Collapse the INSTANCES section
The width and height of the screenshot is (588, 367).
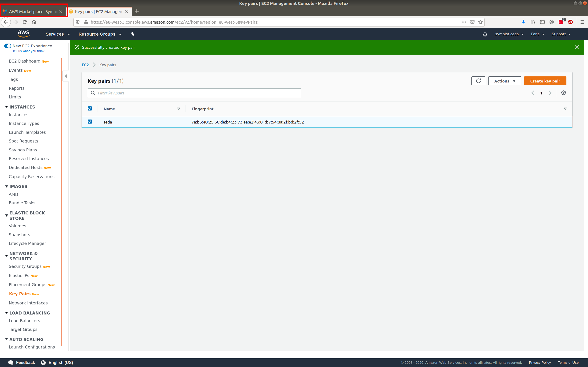click(x=7, y=107)
